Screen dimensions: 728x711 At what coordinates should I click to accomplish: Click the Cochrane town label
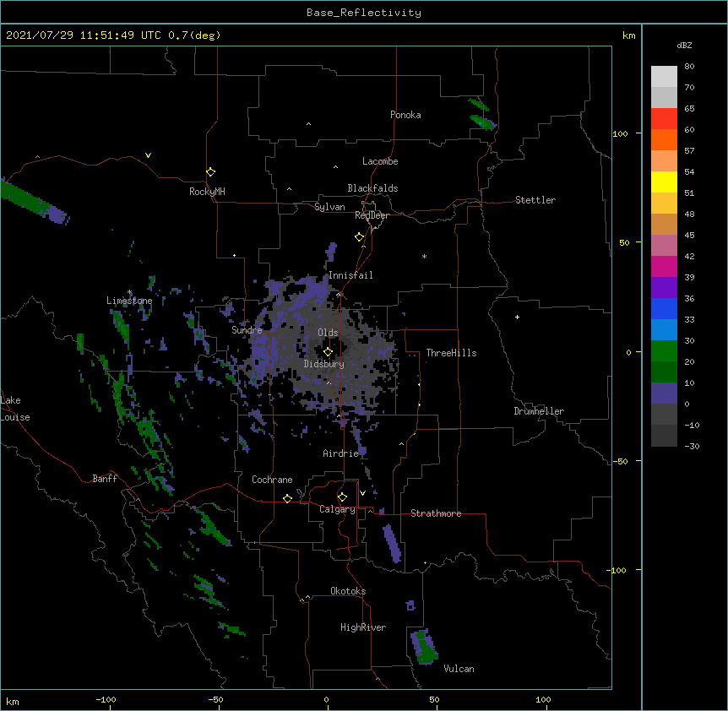(272, 480)
